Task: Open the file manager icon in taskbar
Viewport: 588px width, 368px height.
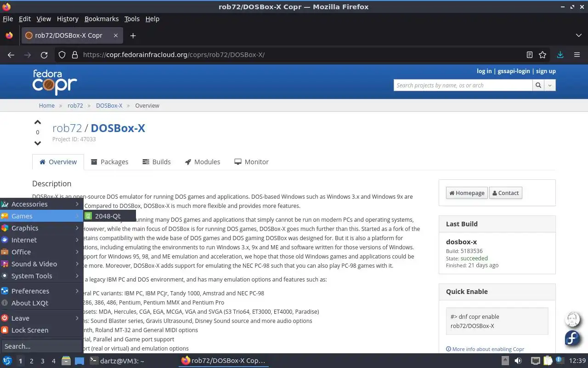Action: pyautogui.click(x=66, y=361)
